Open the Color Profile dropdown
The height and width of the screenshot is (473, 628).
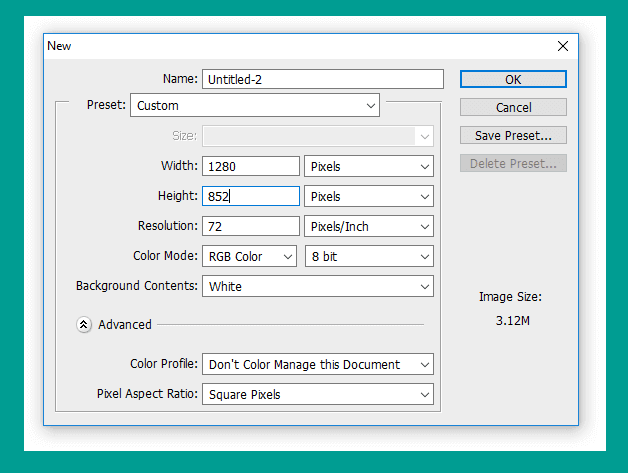click(x=318, y=364)
